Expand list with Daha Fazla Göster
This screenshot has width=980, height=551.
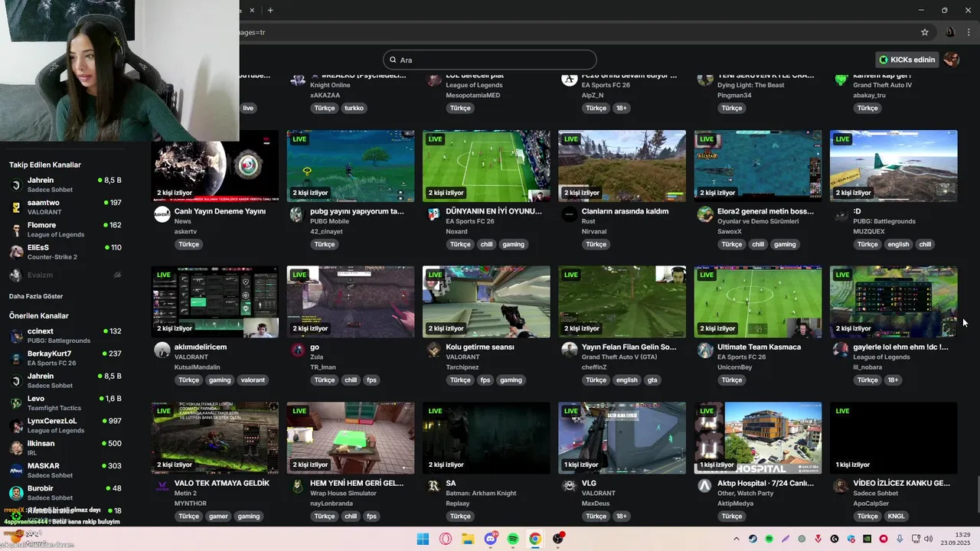click(36, 296)
